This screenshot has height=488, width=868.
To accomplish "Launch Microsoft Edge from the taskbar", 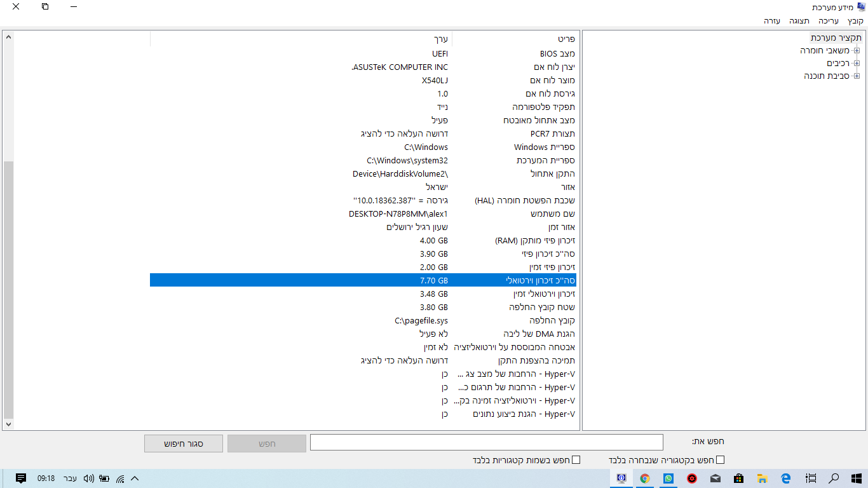I will 785,478.
